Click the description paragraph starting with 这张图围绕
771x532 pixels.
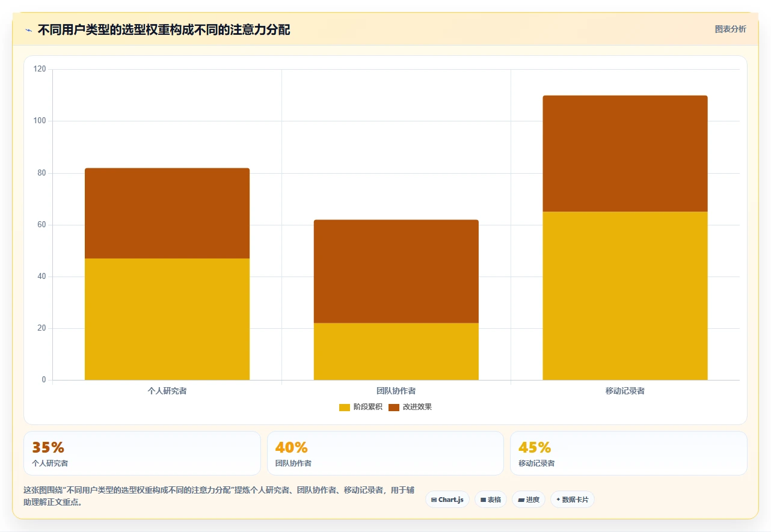(x=219, y=497)
